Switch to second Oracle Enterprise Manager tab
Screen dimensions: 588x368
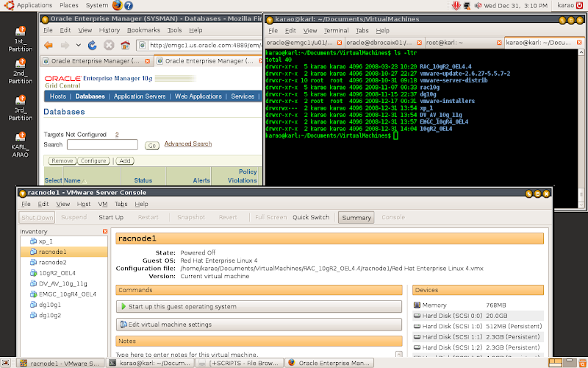pos(209,61)
